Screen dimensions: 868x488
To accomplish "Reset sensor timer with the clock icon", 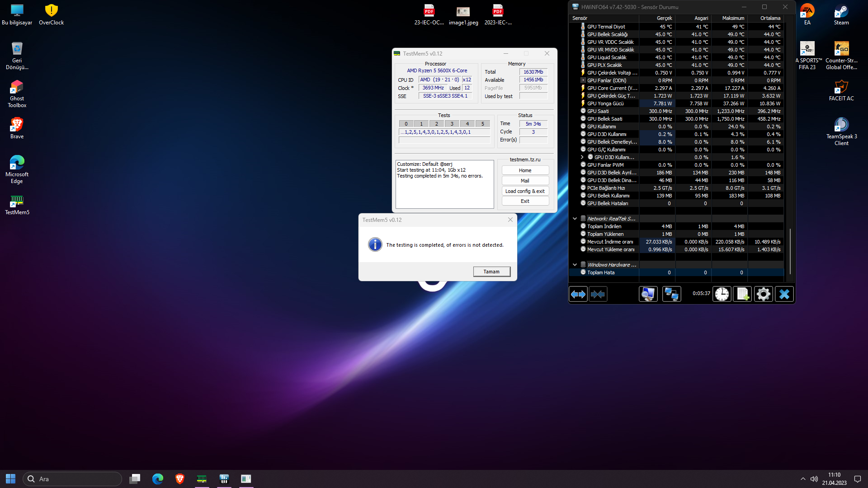I will 722,294.
